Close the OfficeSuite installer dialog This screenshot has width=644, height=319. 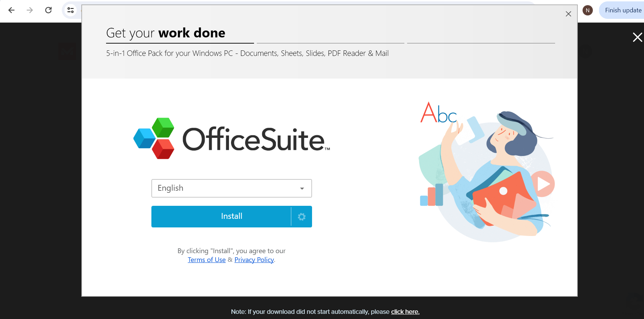[x=568, y=14]
